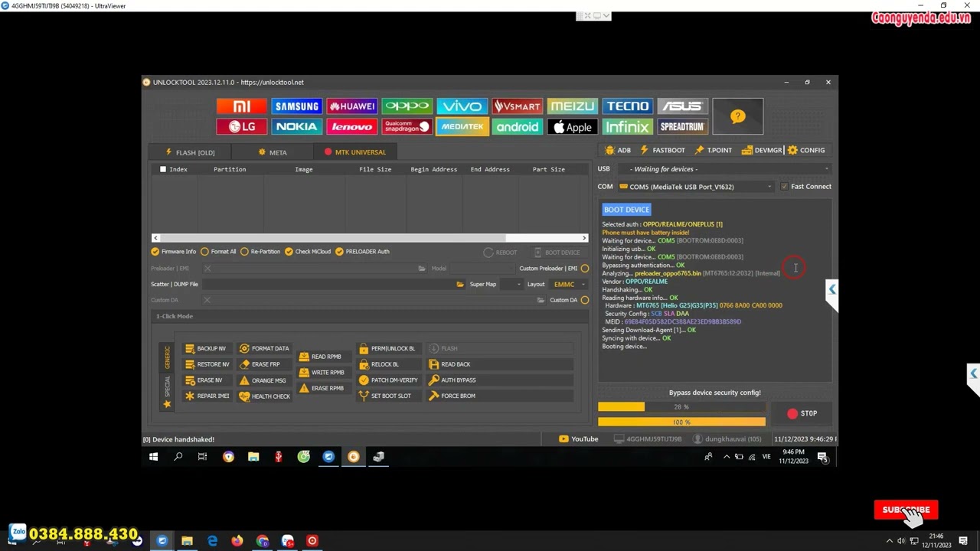The height and width of the screenshot is (551, 980).
Task: Toggle the PRELOADER Auth option
Action: point(362,252)
